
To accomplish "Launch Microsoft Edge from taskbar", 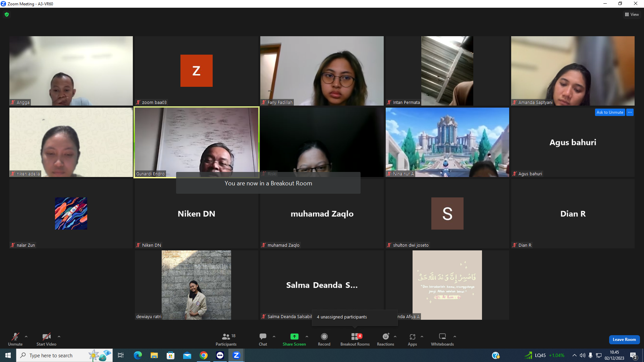I will 138,355.
